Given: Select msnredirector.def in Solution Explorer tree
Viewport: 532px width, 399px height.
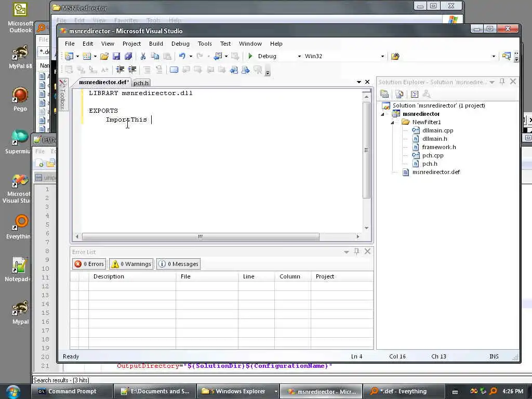Looking at the screenshot, I should point(436,172).
